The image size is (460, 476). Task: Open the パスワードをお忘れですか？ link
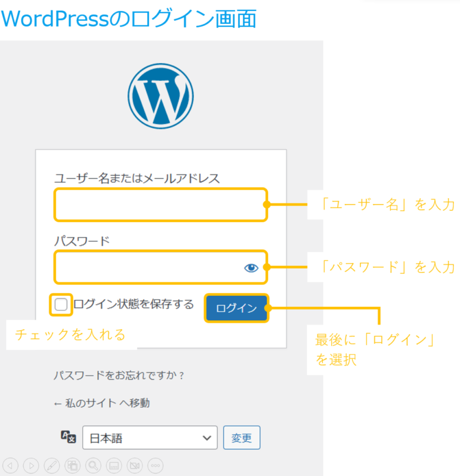[119, 376]
